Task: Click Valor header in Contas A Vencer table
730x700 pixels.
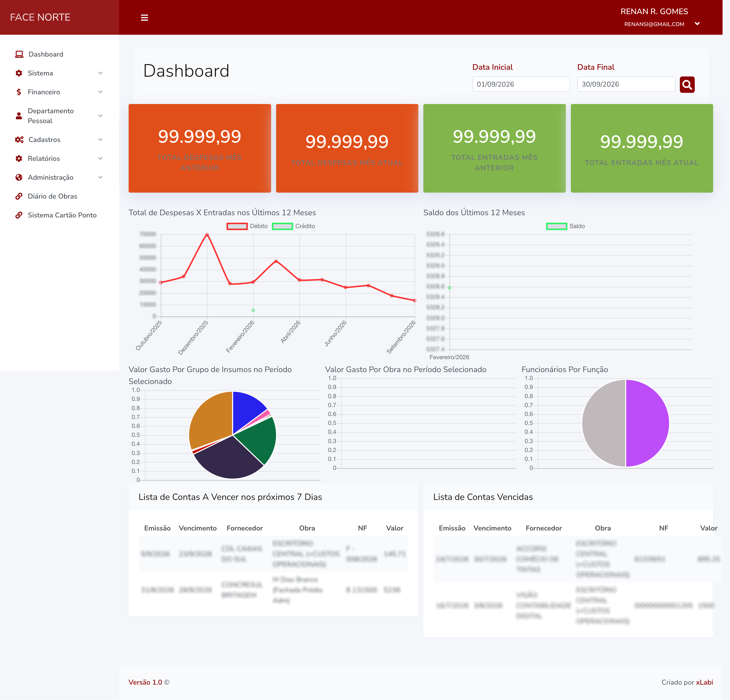Action: pos(394,528)
